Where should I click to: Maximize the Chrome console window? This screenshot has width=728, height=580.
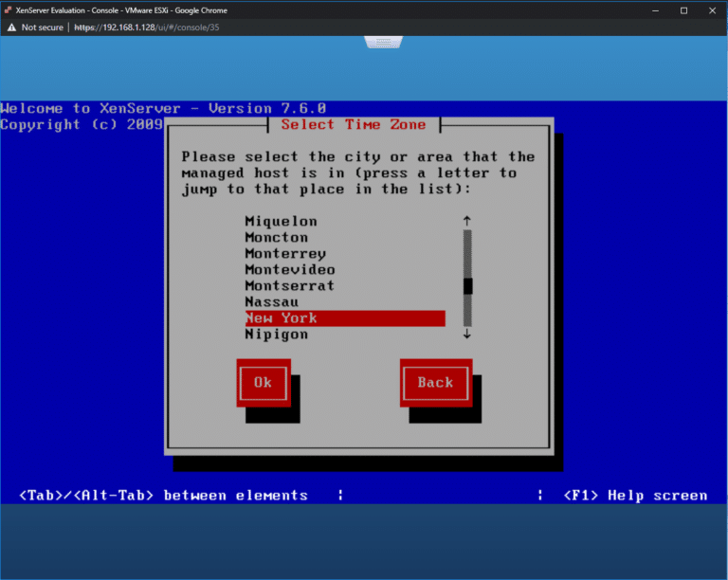tap(683, 10)
